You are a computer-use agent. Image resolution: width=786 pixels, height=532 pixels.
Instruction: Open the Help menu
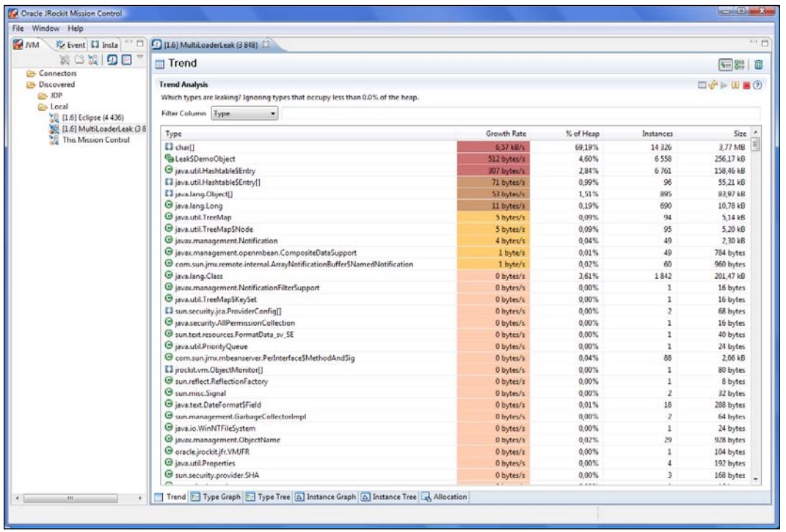click(75, 28)
